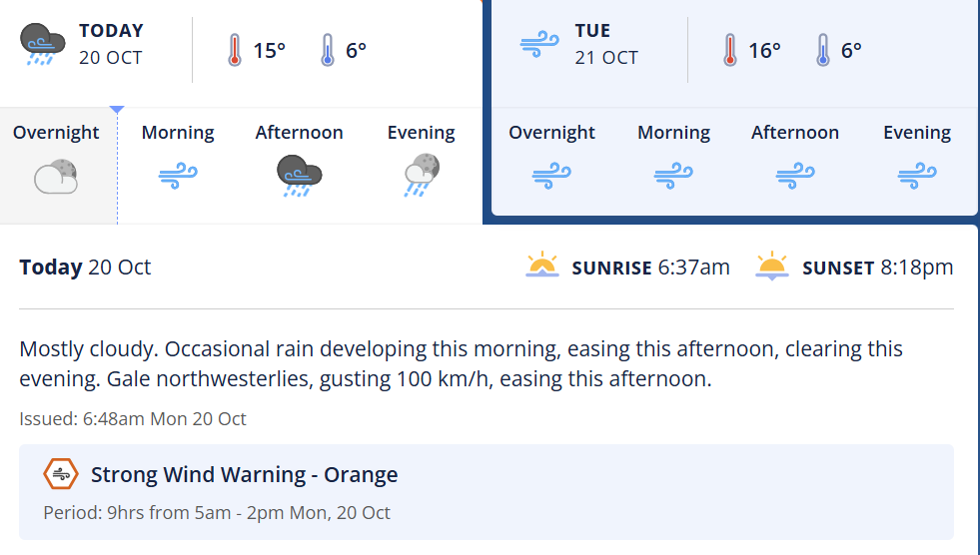
Task: Click the current time marker triangle
Action: pos(117,109)
